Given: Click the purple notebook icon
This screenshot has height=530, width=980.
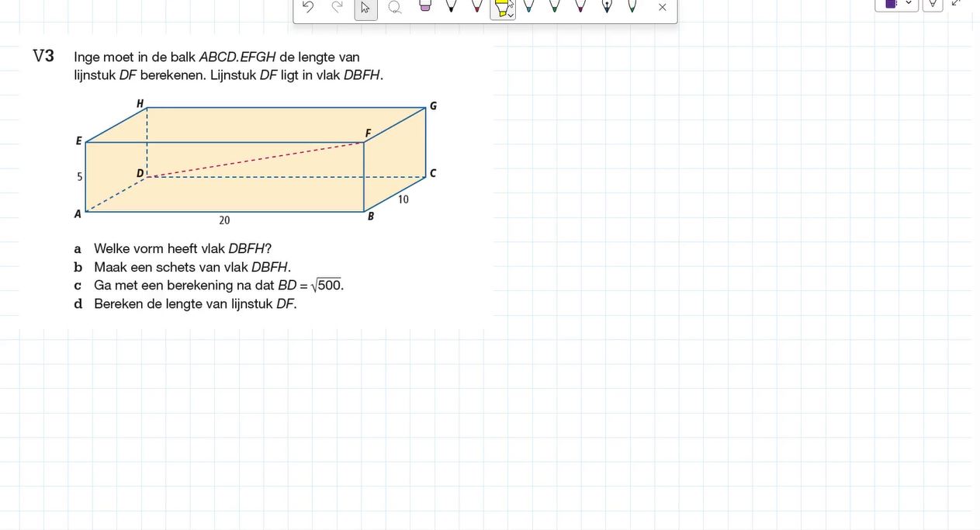Looking at the screenshot, I should [891, 3].
